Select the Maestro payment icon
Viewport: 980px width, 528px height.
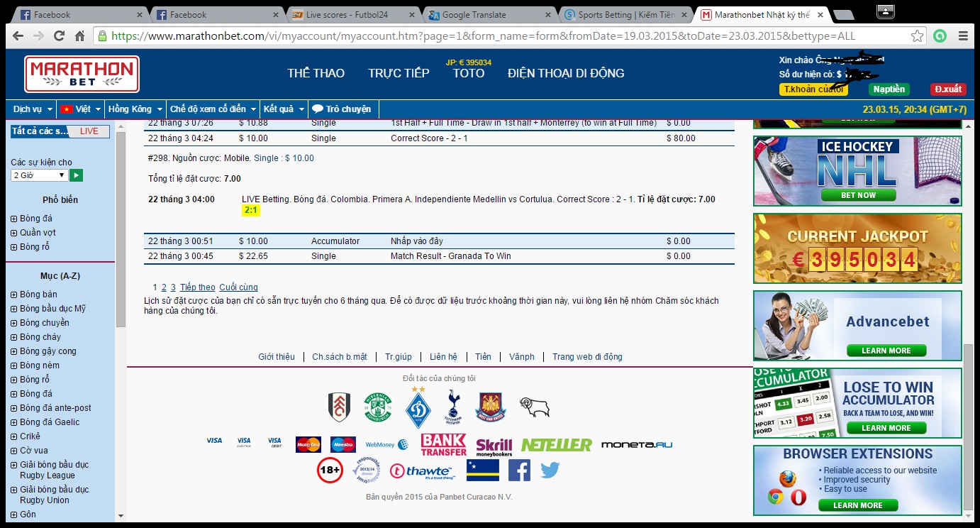343,445
